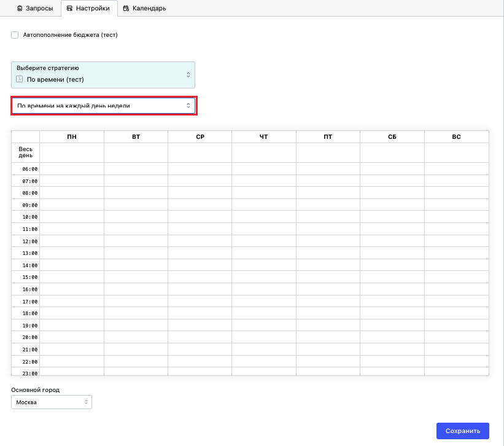Open the Выберите стратегию dropdown
The height and width of the screenshot is (446, 504).
103,75
